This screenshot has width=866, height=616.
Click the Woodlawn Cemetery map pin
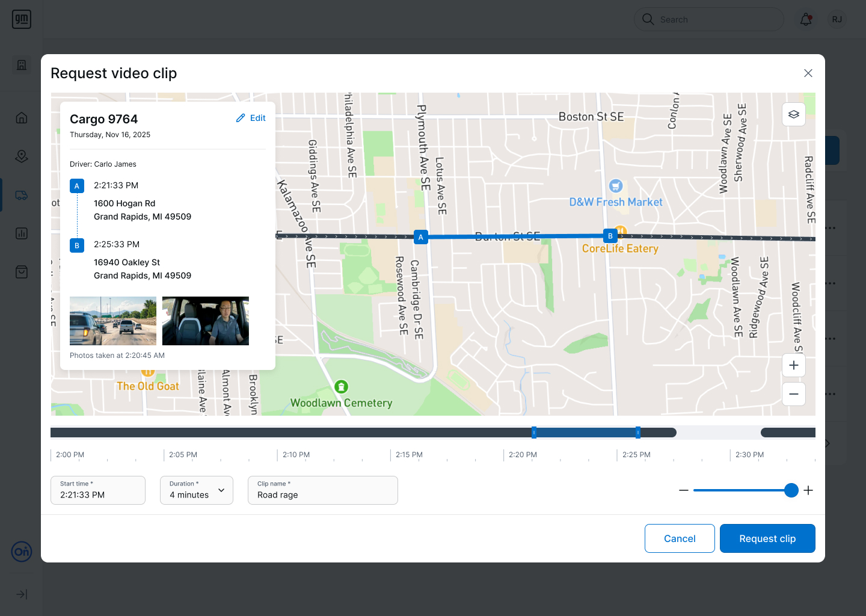[x=341, y=386]
